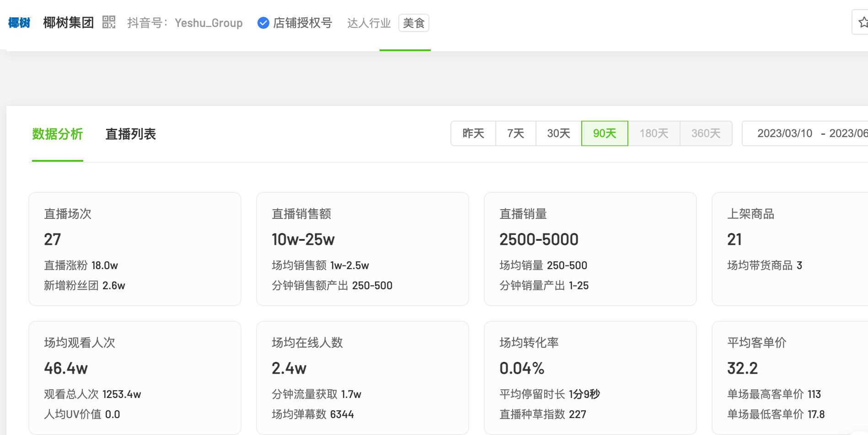This screenshot has height=435, width=868.
Task: Click the 上架商品 value 21
Action: 734,239
